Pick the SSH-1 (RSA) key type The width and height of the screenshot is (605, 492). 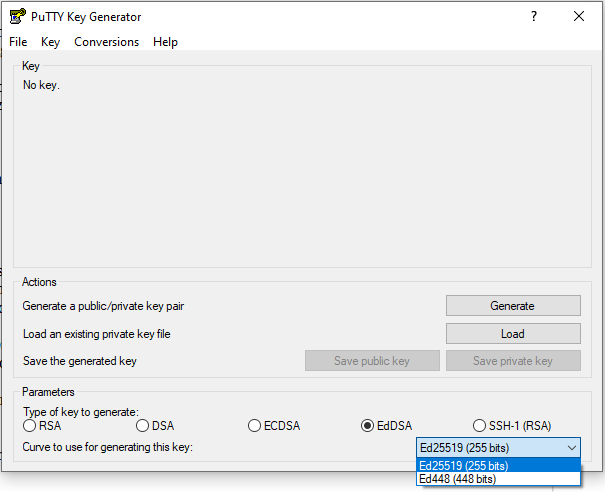point(480,426)
